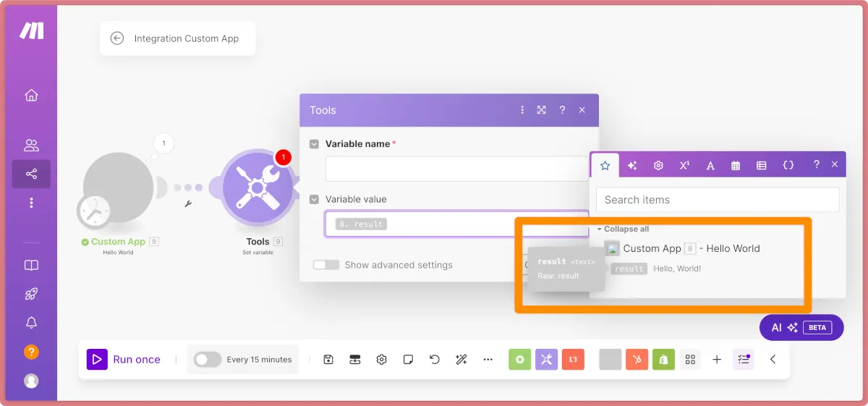Image resolution: width=868 pixels, height=406 pixels.
Task: Open the Home icon in sidebar
Action: coord(31,96)
